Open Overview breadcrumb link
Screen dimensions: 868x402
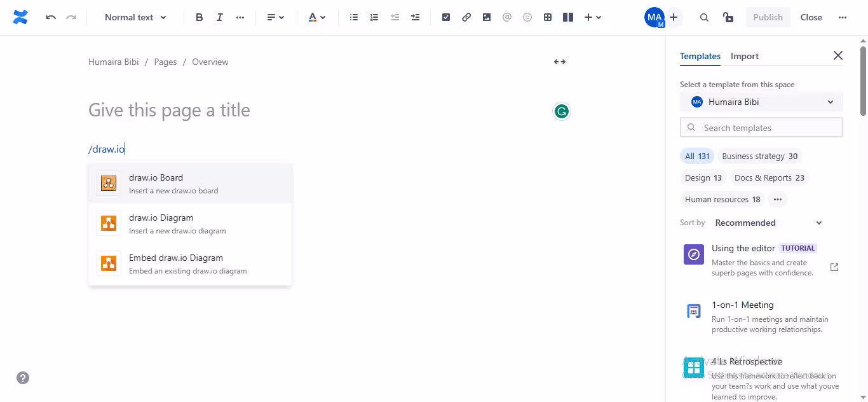pyautogui.click(x=210, y=62)
